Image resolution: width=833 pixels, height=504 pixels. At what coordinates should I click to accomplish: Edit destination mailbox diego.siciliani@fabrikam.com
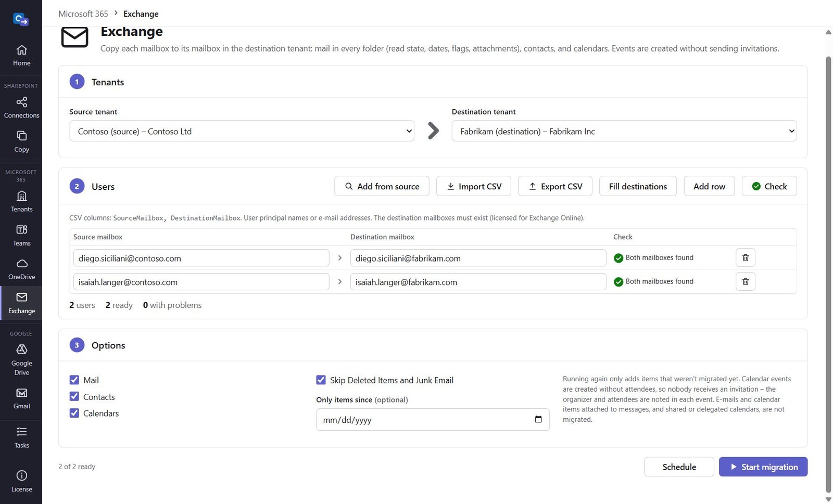(x=478, y=258)
